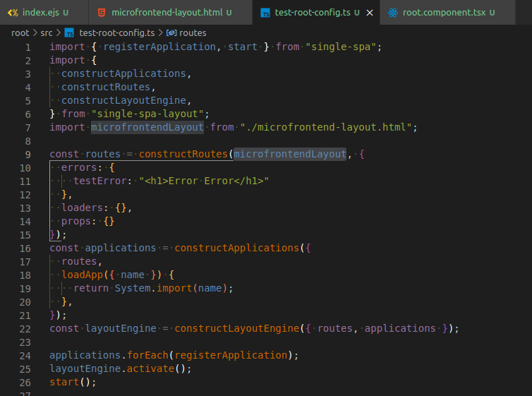Click the 'root' breadcrumb segment
Viewport: 532px width, 396px height.
pyautogui.click(x=20, y=33)
